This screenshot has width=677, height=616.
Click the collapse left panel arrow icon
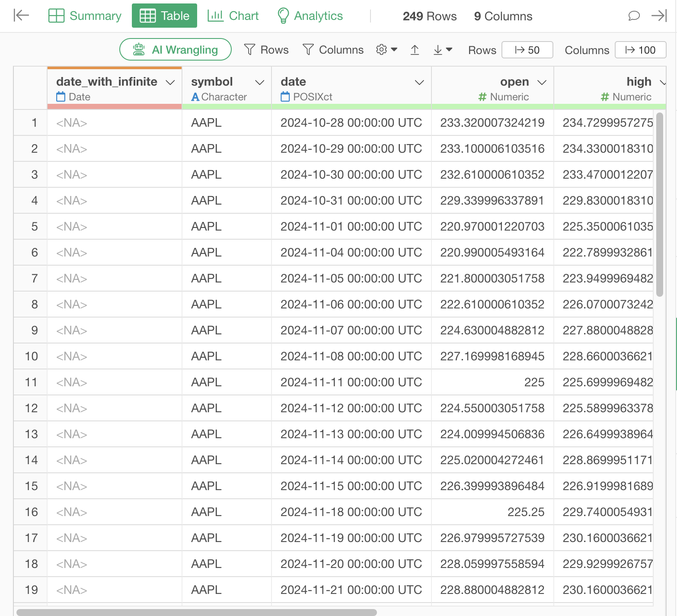click(x=21, y=16)
